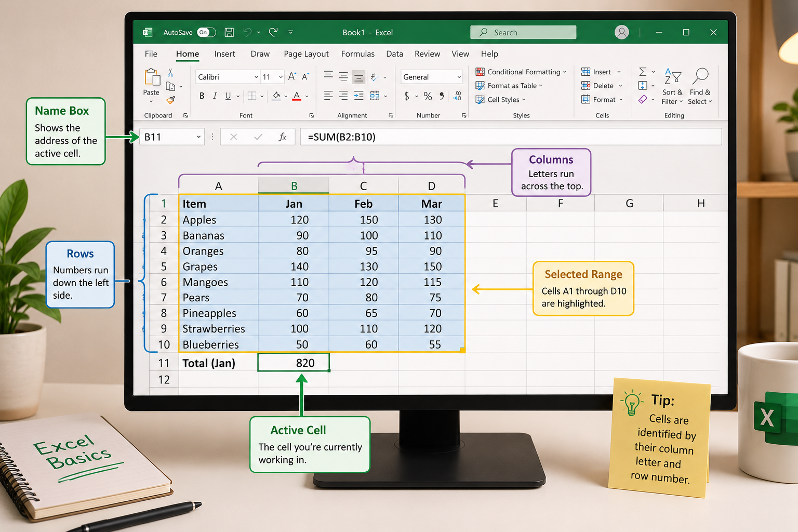Click the Top Align icon
The width and height of the screenshot is (798, 532).
(328, 75)
